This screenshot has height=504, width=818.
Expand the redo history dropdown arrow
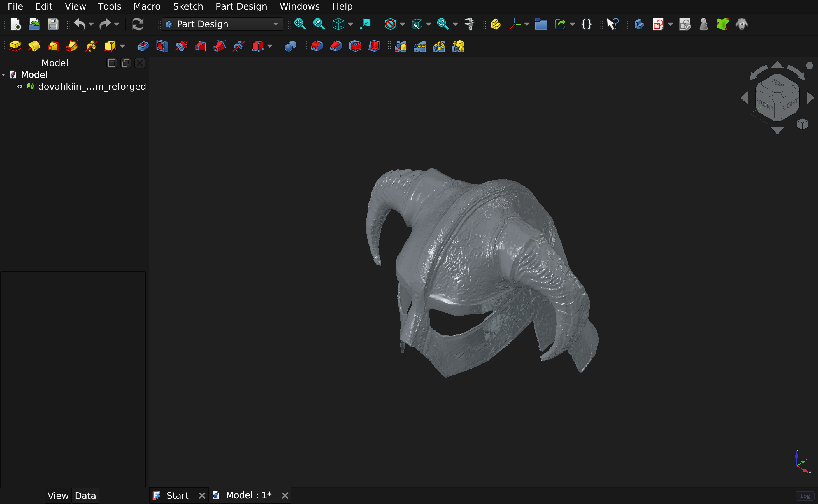117,24
